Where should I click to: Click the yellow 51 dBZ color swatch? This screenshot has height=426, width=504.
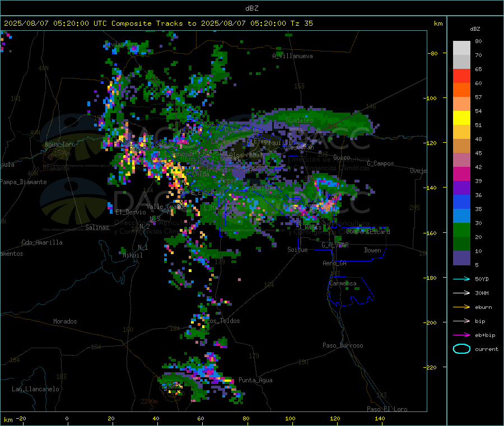coord(461,118)
